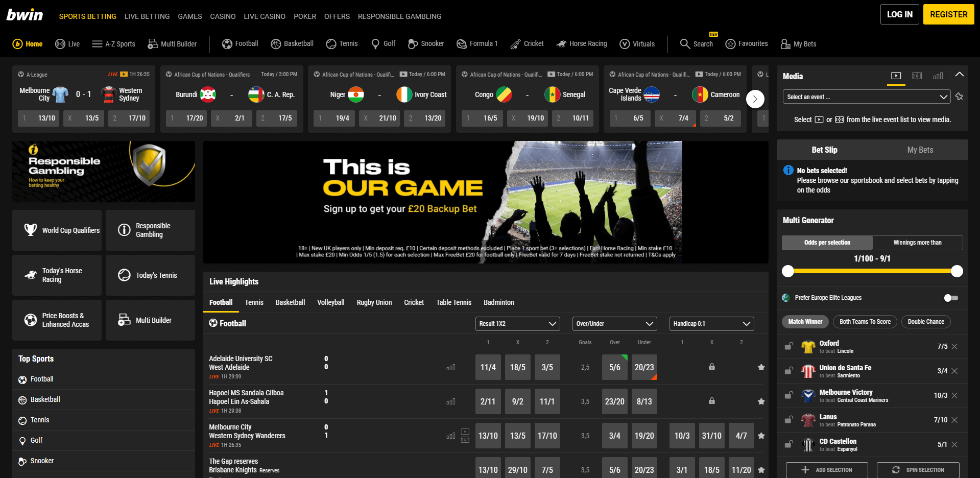Screen dimensions: 980x478
Task: Lock the Union de Santa Fe selection
Action: point(788,371)
